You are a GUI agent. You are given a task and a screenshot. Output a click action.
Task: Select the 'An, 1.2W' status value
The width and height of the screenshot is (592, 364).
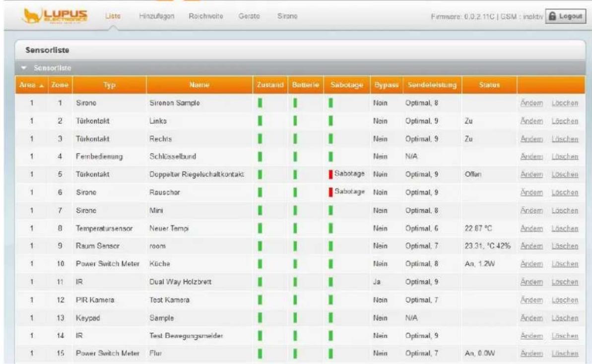coord(479,264)
